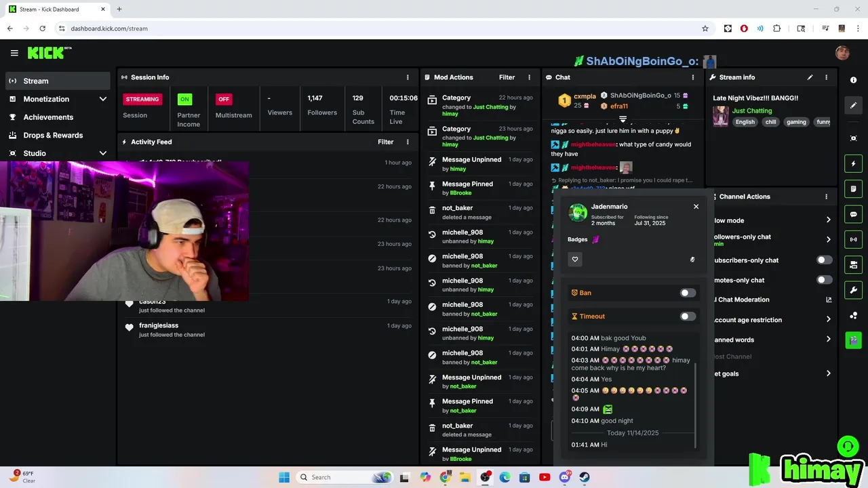Click the note page icon in right rail
868x488 pixels.
click(853, 188)
